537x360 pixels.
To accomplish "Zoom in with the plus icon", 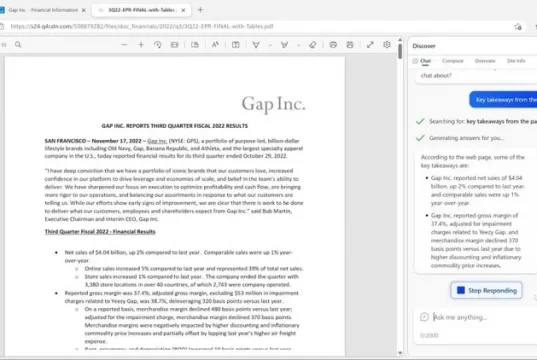I will [x=141, y=45].
